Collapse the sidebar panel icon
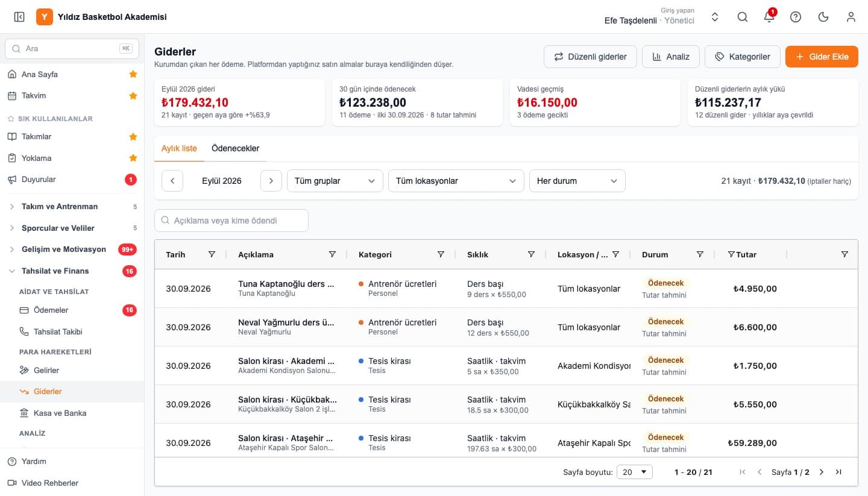Image resolution: width=868 pixels, height=496 pixels. pos(19,17)
